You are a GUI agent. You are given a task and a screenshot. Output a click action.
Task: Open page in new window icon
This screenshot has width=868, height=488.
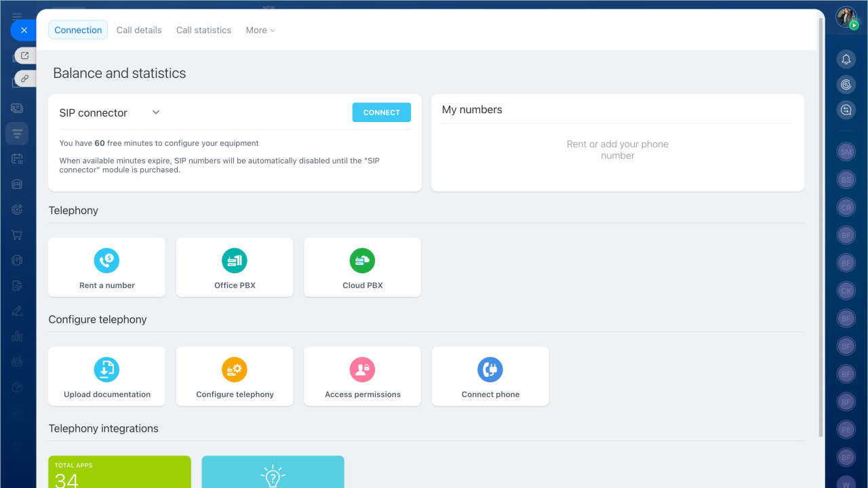pos(25,56)
